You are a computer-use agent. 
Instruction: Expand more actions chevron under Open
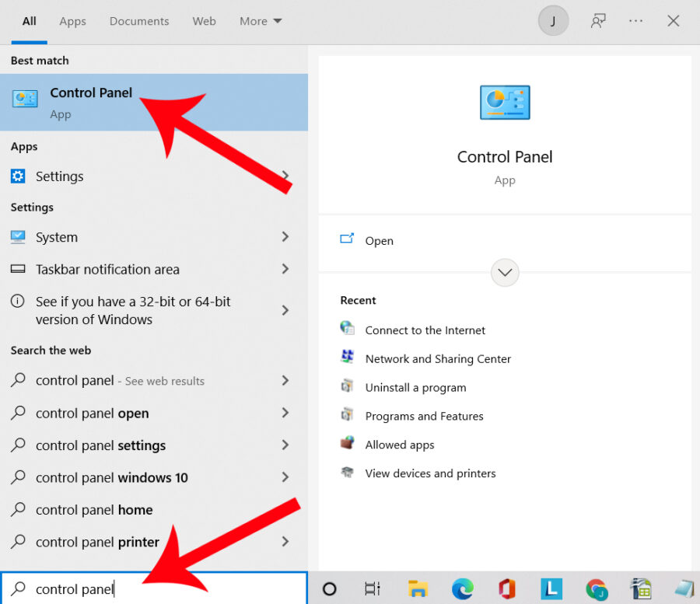point(505,272)
